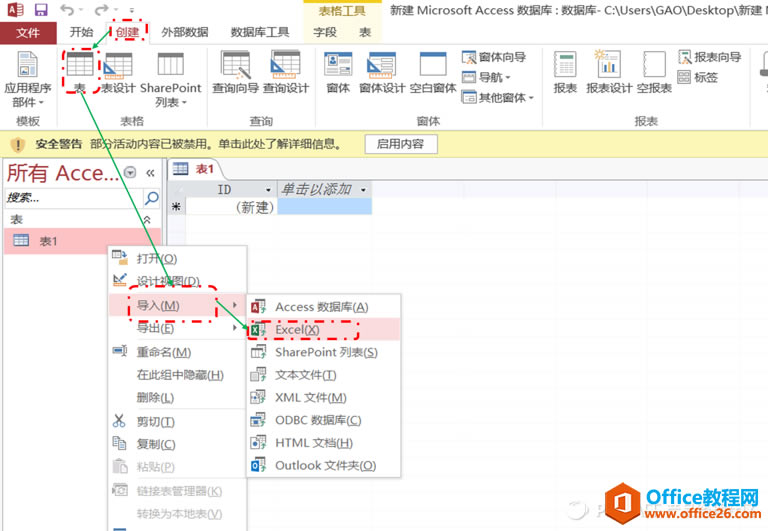Choose 打开(O) from context menu

click(x=177, y=258)
